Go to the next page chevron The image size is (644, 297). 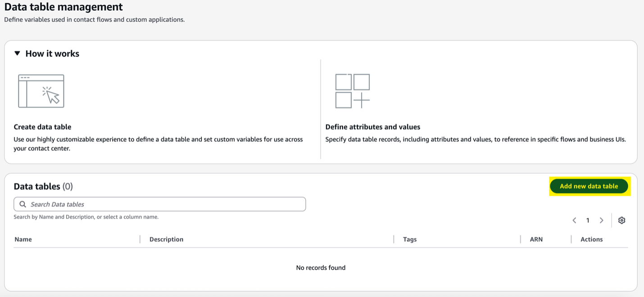click(x=602, y=220)
